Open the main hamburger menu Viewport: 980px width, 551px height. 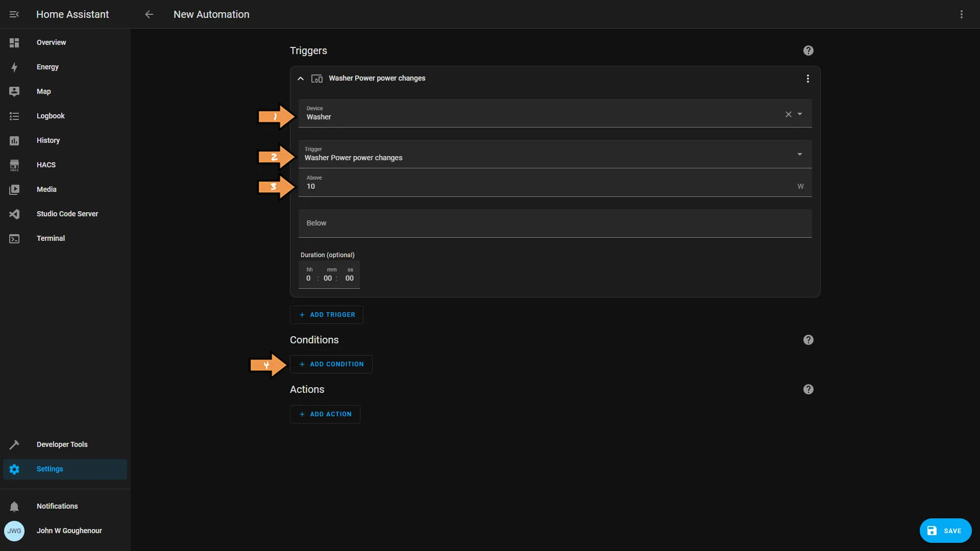click(x=13, y=14)
